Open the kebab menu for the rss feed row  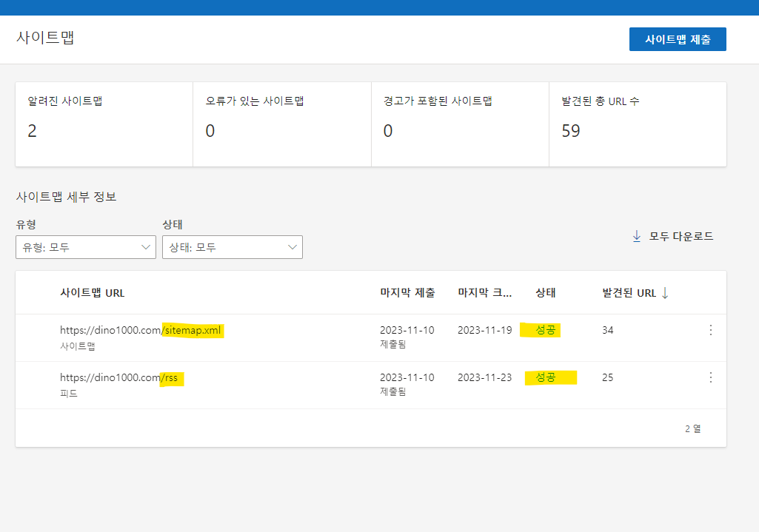tap(710, 378)
